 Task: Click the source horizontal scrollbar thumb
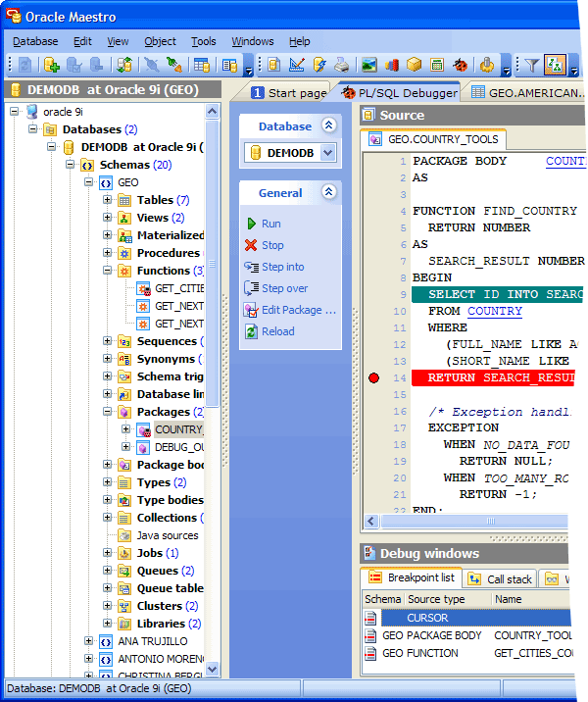pos(475,522)
